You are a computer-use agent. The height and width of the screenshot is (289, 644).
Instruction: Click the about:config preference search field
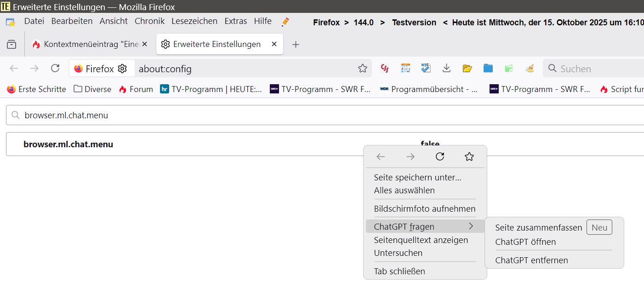pyautogui.click(x=322, y=116)
